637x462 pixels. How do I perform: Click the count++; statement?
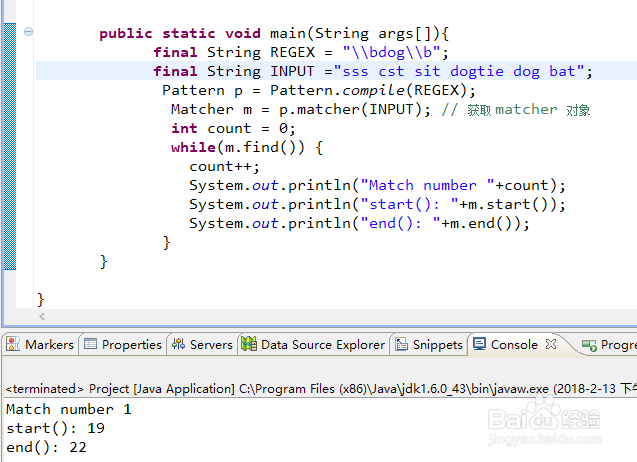pyautogui.click(x=224, y=167)
